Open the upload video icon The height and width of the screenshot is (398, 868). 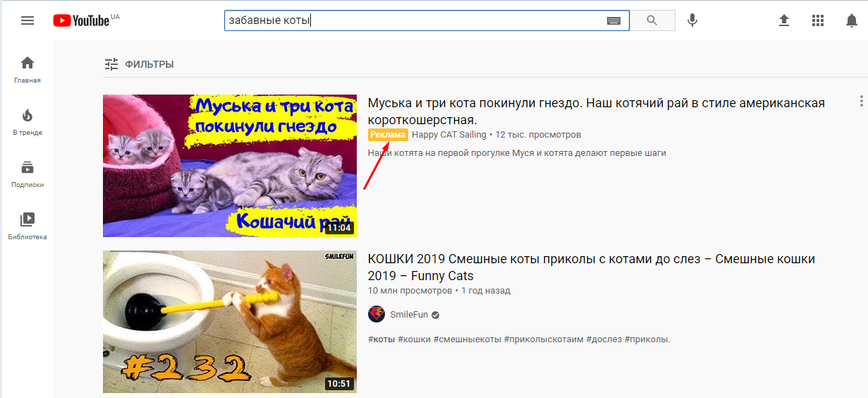(784, 20)
